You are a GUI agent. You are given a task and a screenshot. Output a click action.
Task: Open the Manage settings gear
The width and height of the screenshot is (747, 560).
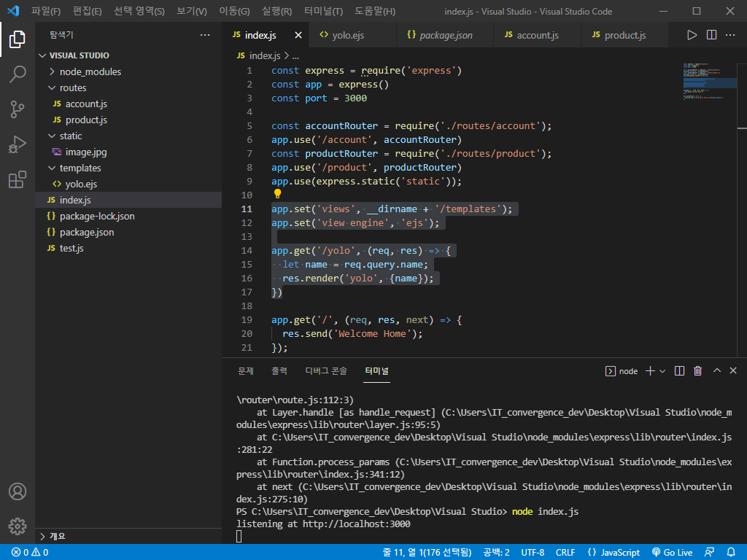click(x=18, y=526)
